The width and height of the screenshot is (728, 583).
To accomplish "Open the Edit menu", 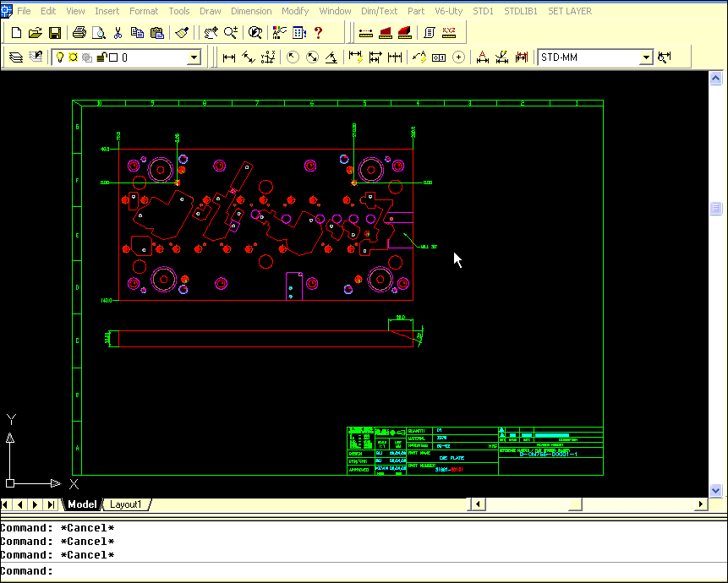I will click(48, 11).
